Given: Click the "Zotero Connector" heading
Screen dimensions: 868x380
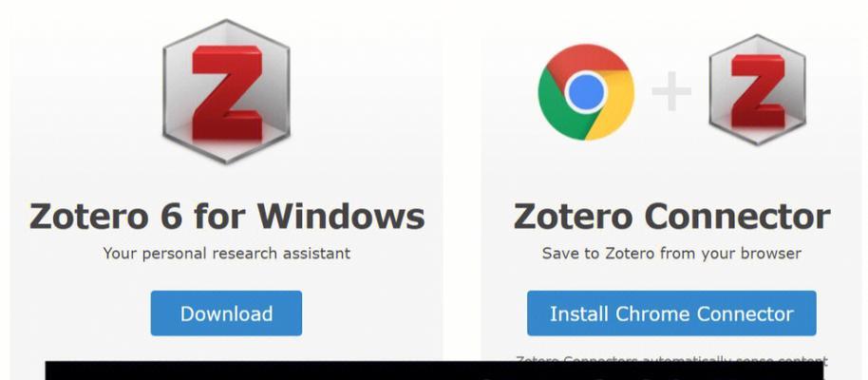Looking at the screenshot, I should pos(671,216).
